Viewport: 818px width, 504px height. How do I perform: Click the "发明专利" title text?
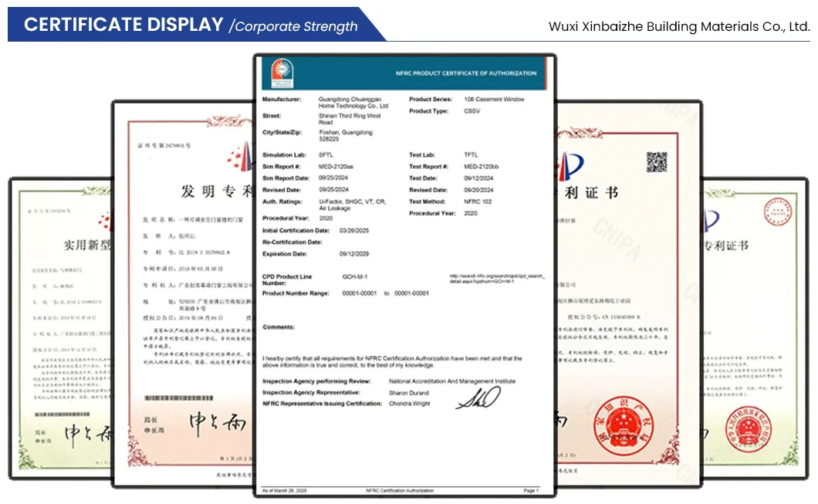pyautogui.click(x=218, y=191)
